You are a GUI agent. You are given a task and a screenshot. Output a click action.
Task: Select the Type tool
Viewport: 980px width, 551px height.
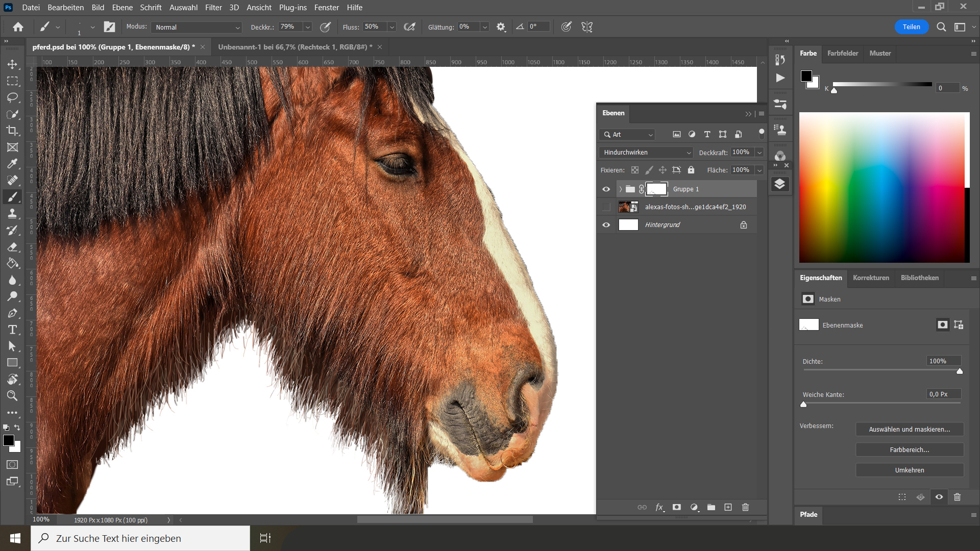pyautogui.click(x=12, y=330)
